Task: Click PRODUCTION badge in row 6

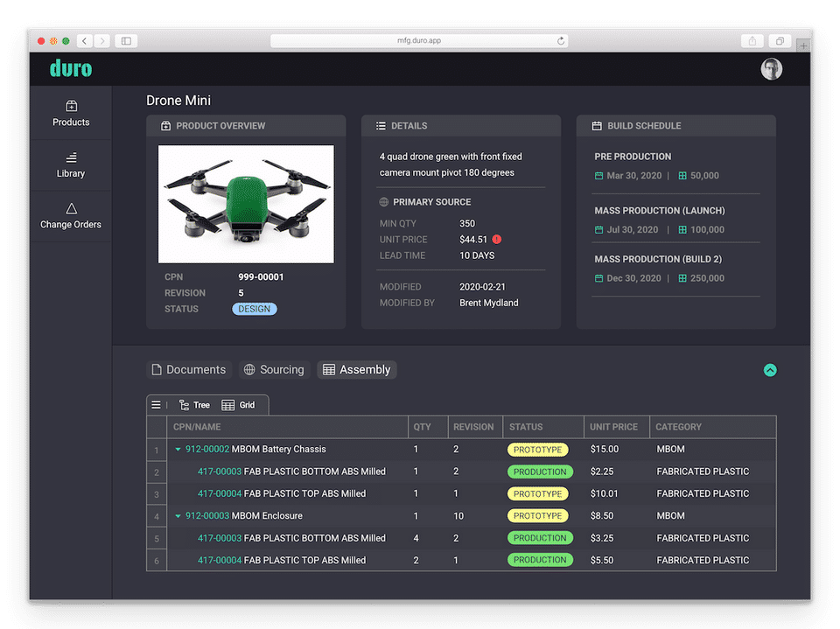Action: click(540, 560)
